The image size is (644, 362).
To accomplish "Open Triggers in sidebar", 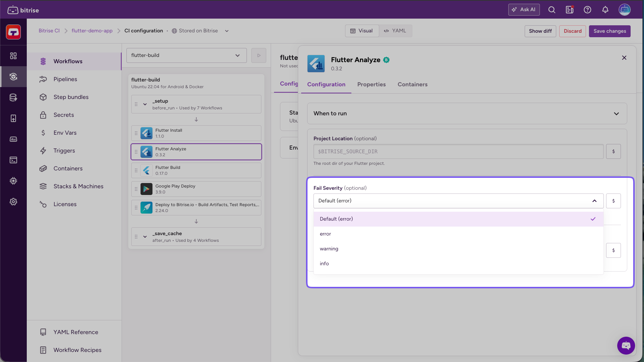I will pos(74,151).
